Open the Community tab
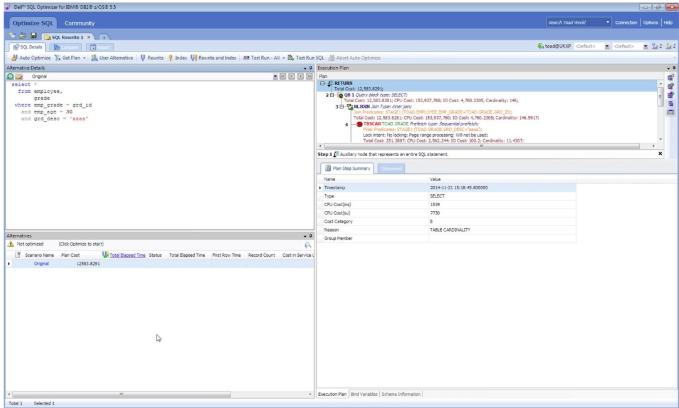679x408 pixels. point(80,23)
